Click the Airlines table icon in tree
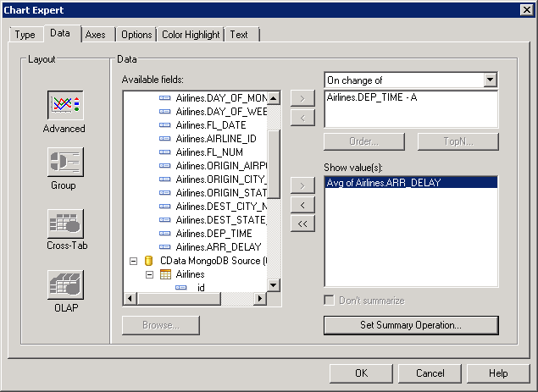Image resolution: width=538 pixels, height=392 pixels. click(x=166, y=274)
